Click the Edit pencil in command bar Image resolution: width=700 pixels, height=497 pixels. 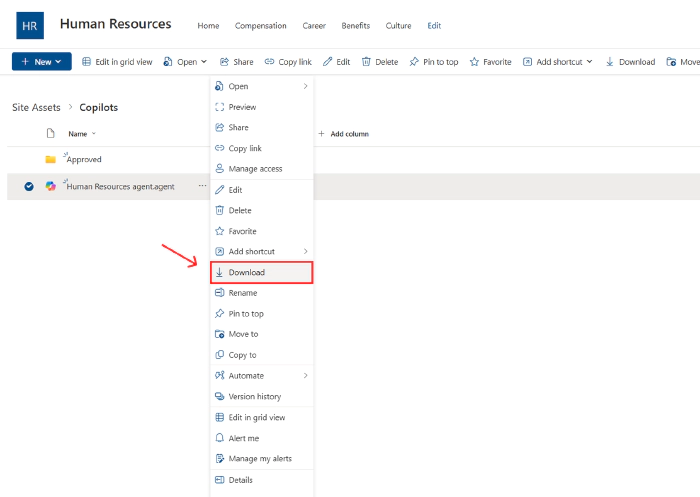(x=337, y=62)
